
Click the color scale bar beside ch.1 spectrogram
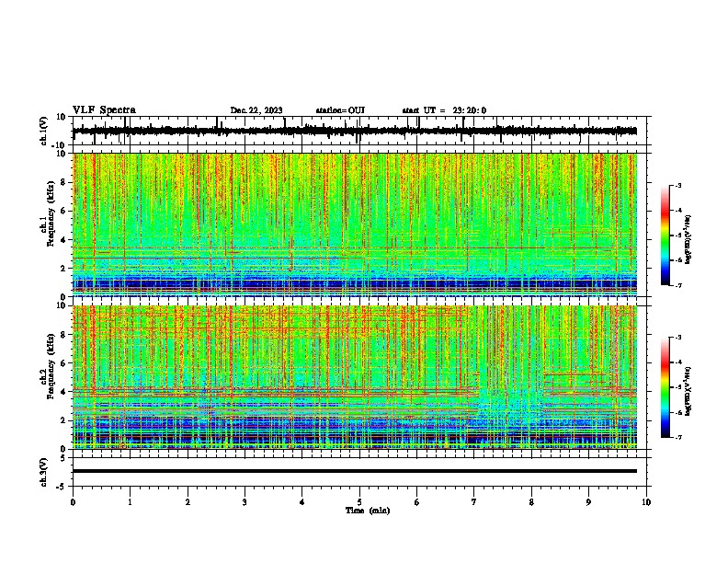tap(665, 236)
